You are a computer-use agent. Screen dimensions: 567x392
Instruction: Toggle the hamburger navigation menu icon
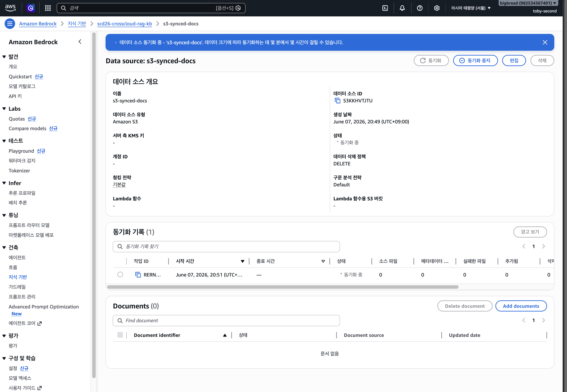[x=10, y=24]
